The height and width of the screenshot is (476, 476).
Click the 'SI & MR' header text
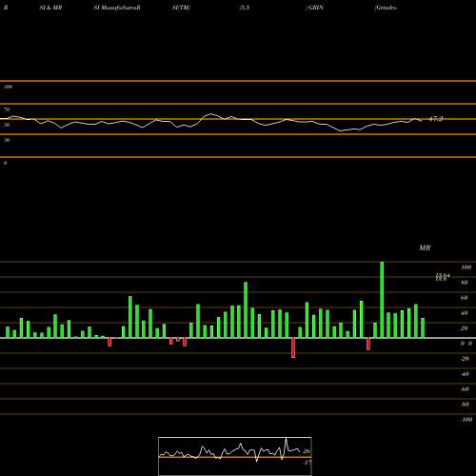[x=50, y=8]
